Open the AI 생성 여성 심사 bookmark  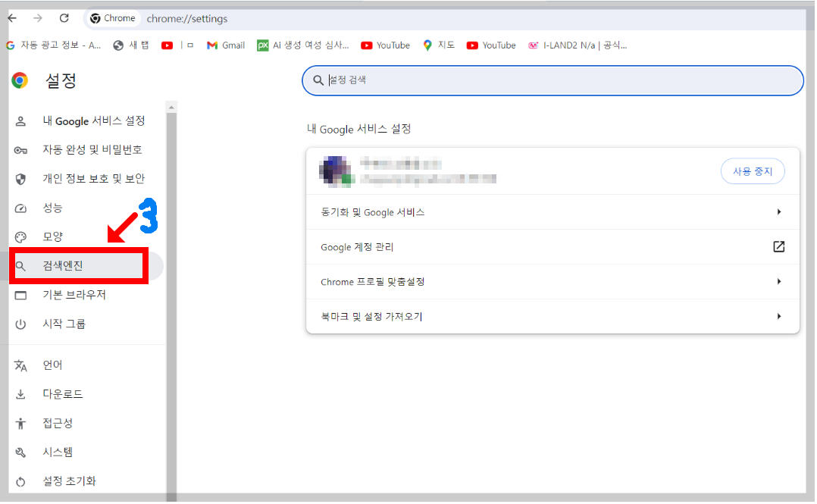302,45
